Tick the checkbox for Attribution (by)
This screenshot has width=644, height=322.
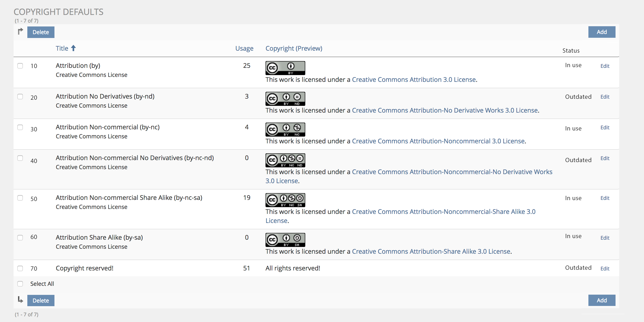[x=20, y=66]
